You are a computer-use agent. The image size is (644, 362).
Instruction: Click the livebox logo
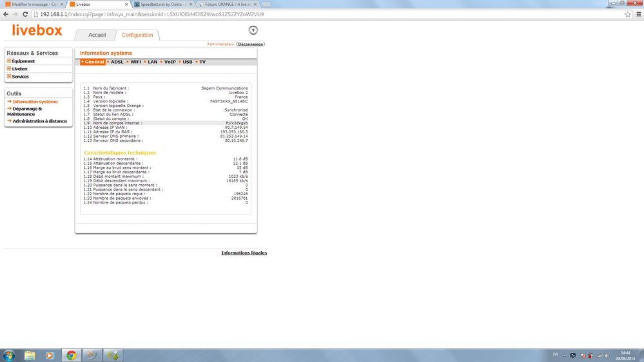pyautogui.click(x=37, y=30)
